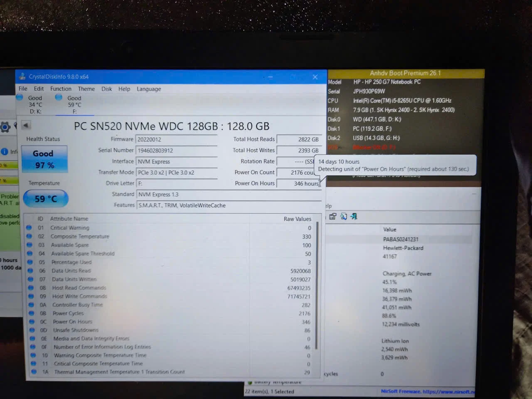Click the Good 97 % health status button

coord(44,159)
